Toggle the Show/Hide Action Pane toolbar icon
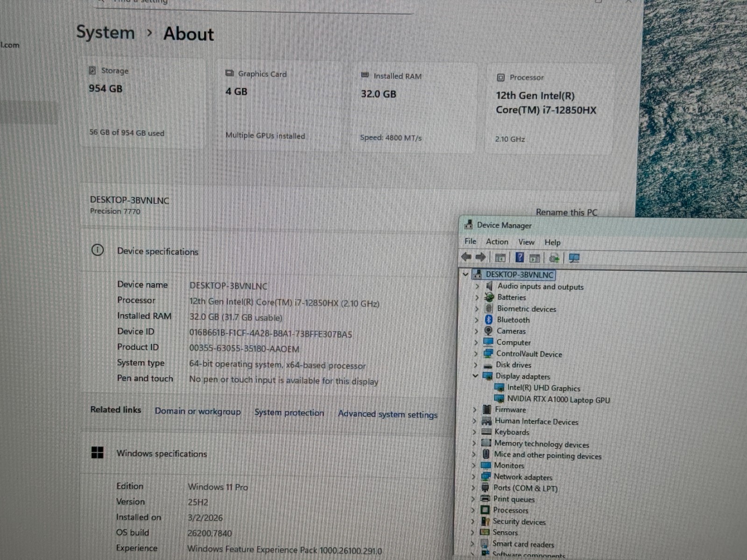 click(535, 258)
